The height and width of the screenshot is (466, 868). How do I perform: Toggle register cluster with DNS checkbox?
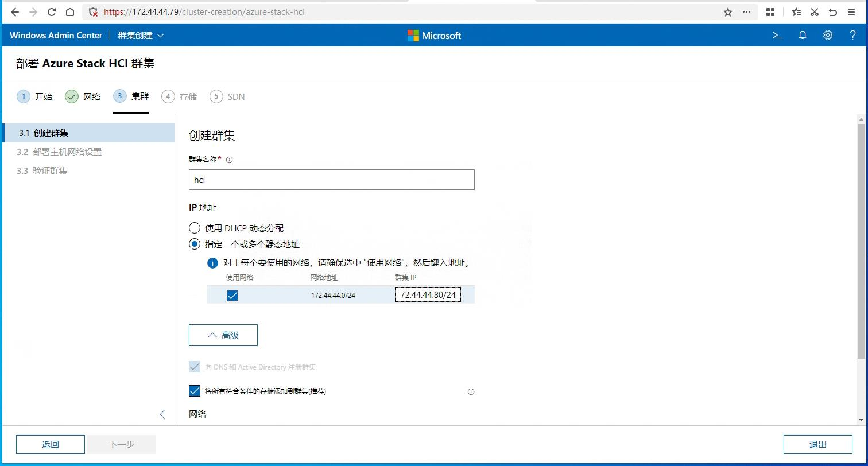tap(195, 367)
